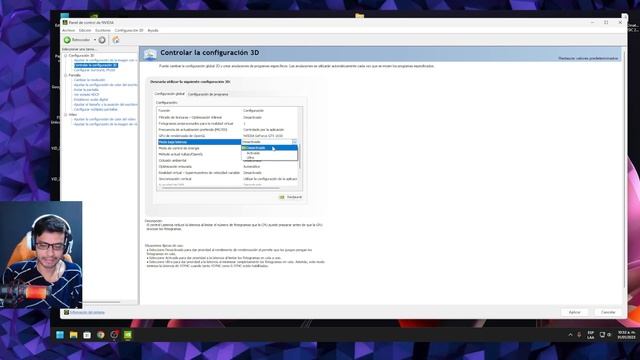The image size is (640, 360).
Task: Open the Edición menu
Action: pyautogui.click(x=85, y=30)
